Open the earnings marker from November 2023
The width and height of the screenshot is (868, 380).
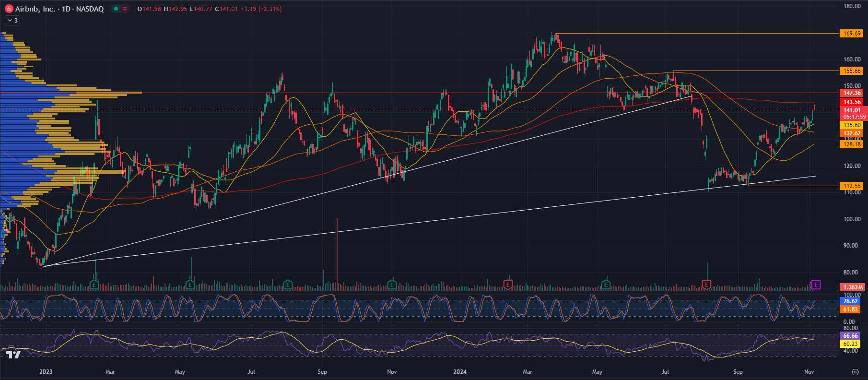click(x=392, y=285)
